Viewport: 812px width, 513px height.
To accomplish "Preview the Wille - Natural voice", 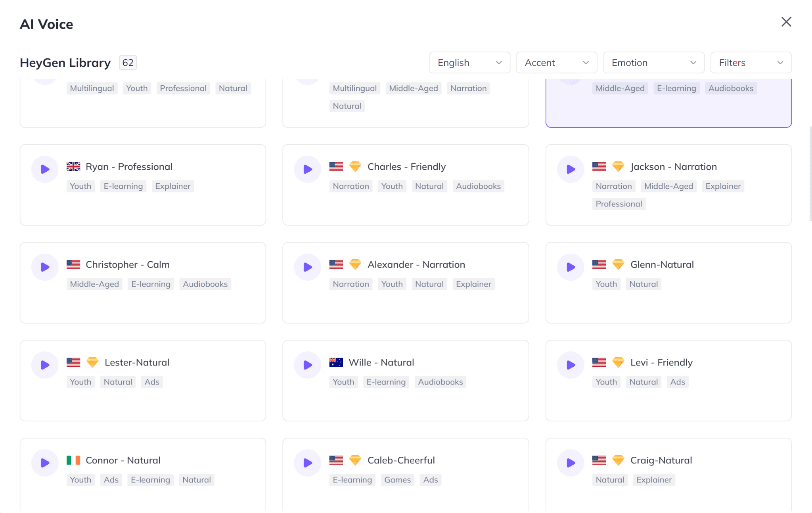I will (308, 365).
